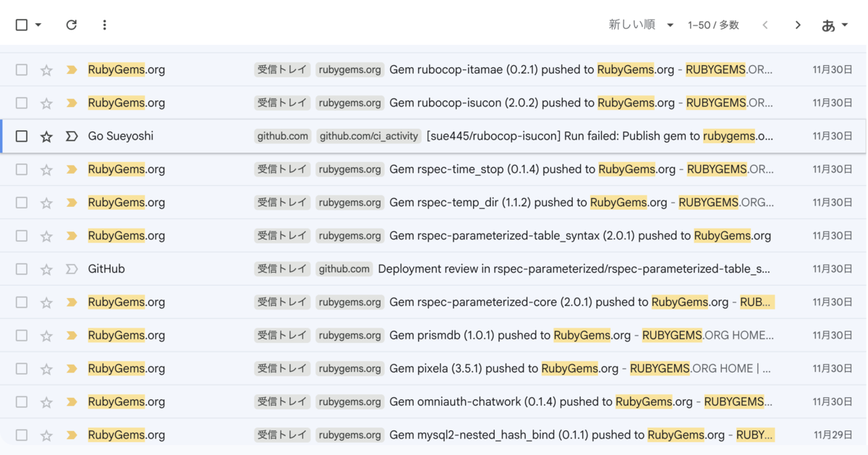
Task: Star the rspec-temp_dir (1.1.2) email
Action: click(x=46, y=203)
